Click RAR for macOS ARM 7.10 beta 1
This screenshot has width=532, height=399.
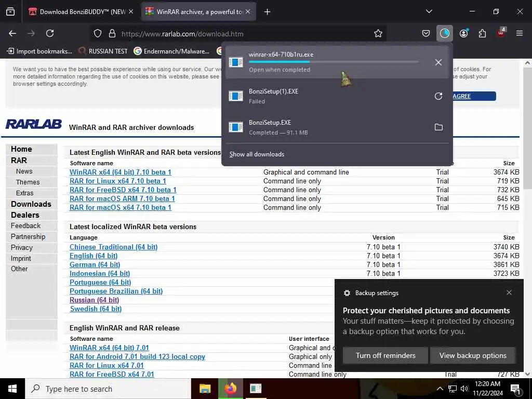[122, 198]
